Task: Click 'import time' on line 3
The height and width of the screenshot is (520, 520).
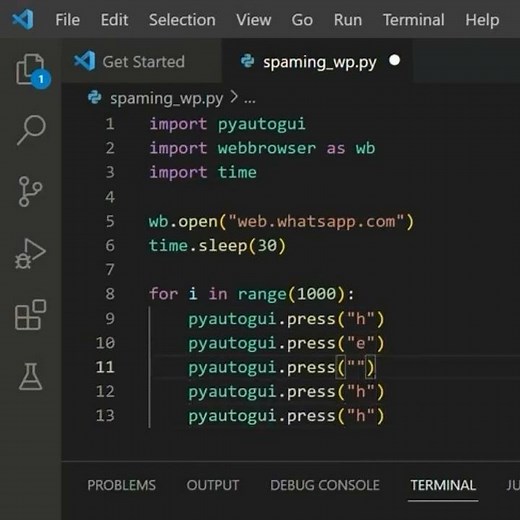Action: (203, 172)
